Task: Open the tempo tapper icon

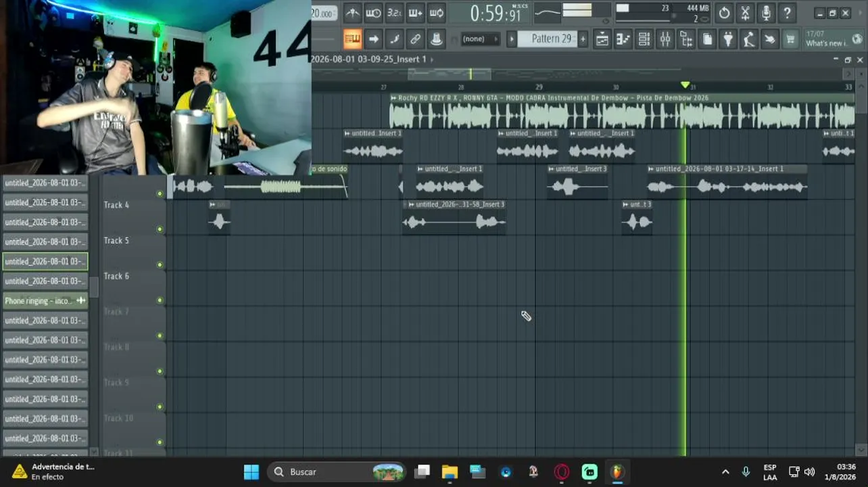Action: [x=749, y=39]
